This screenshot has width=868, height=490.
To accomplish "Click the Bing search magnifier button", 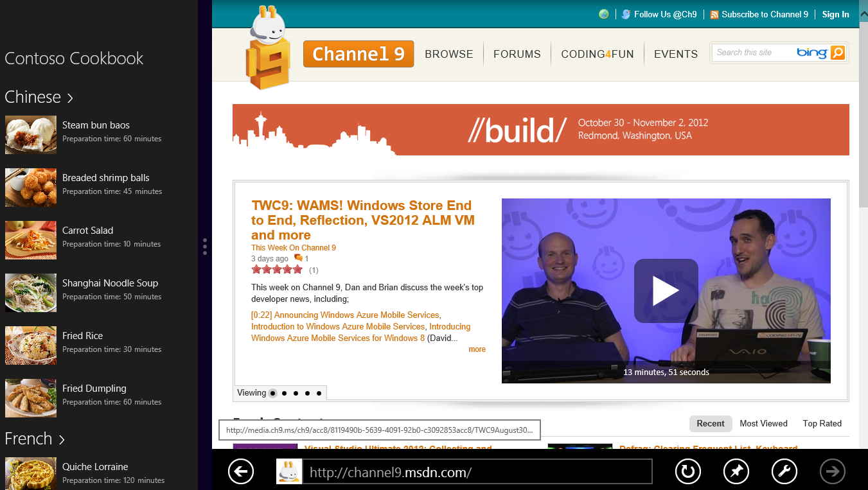I will [x=838, y=53].
